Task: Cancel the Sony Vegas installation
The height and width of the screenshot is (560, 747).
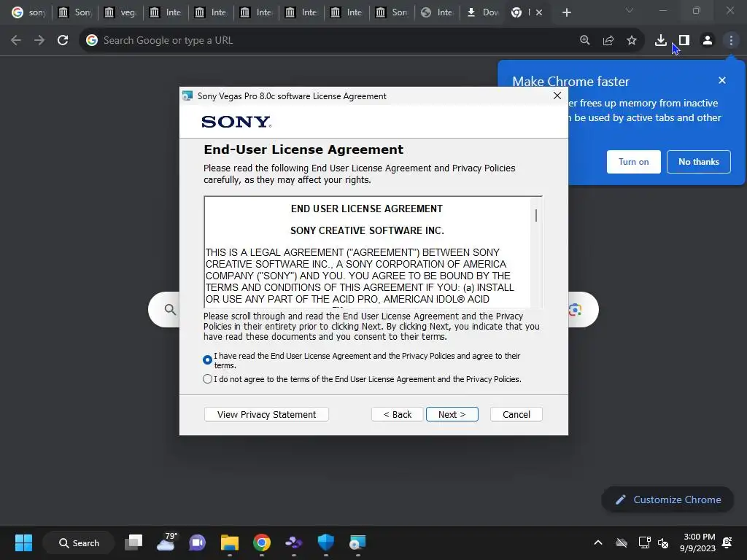Action: tap(516, 414)
